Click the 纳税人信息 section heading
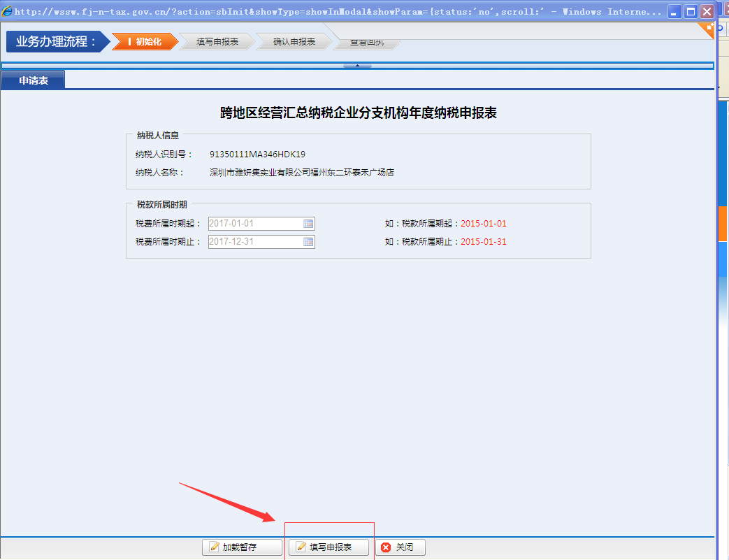729x560 pixels. [x=157, y=136]
